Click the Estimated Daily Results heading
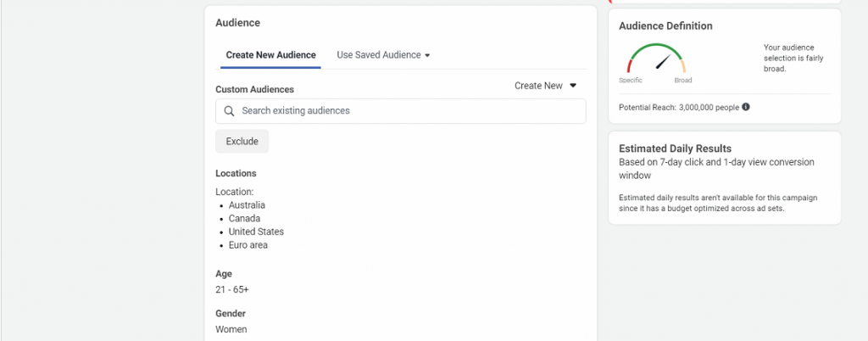868x341 pixels. [675, 148]
